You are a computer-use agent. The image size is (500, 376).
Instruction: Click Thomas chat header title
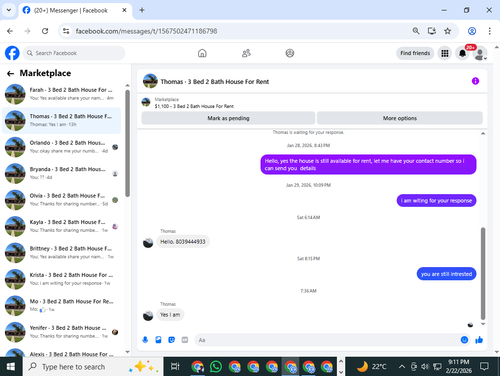coord(215,82)
